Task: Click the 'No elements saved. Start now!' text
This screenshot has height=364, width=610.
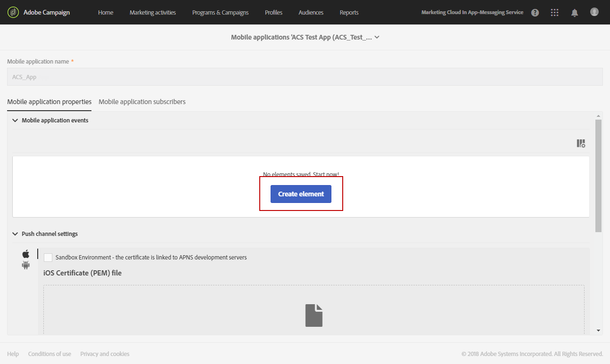Action: point(301,175)
